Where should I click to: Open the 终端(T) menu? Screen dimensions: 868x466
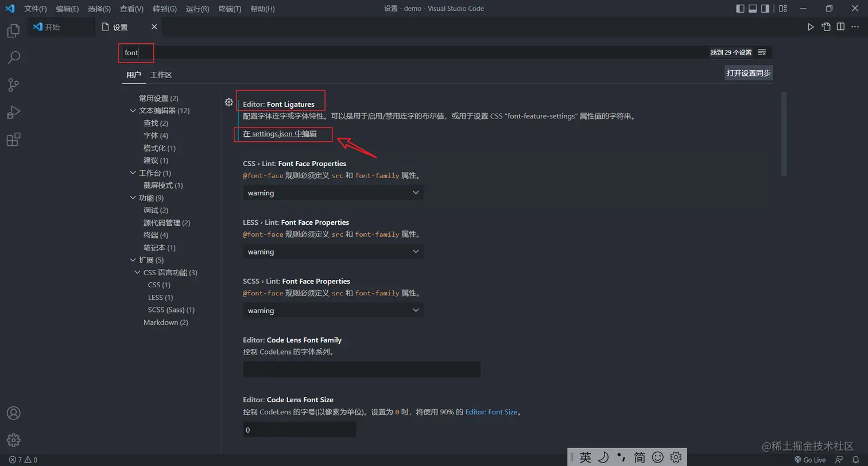tap(230, 9)
